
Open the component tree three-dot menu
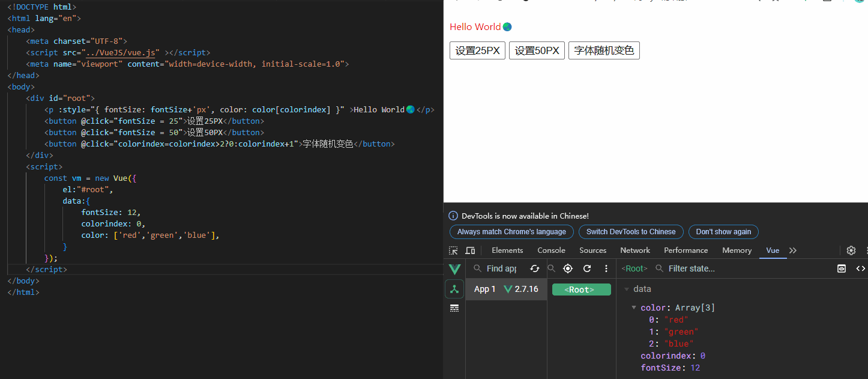tap(606, 268)
